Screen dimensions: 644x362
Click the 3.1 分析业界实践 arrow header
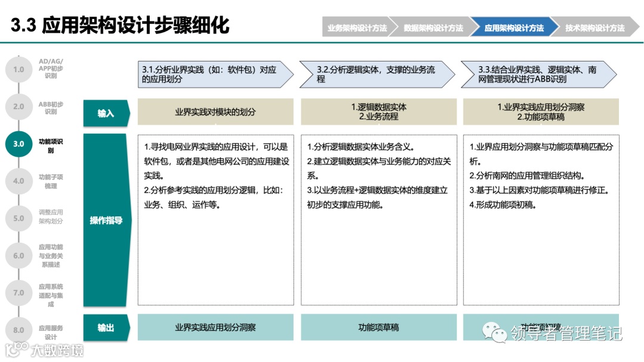(216, 75)
